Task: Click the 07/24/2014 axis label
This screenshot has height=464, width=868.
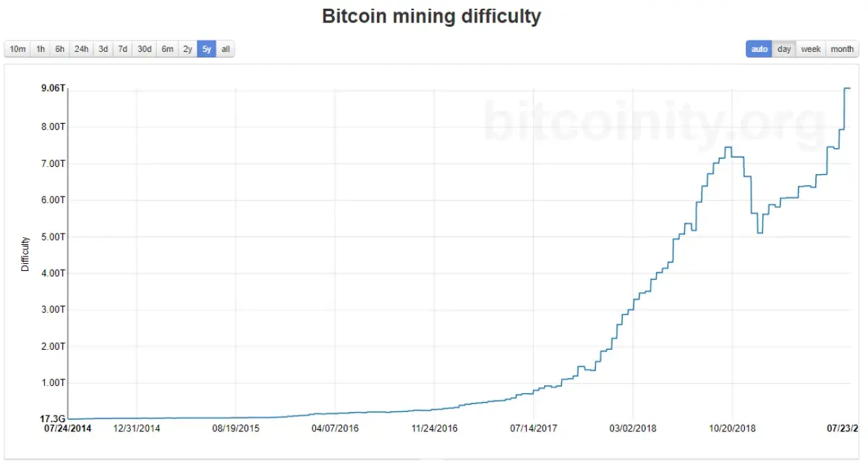Action: [69, 428]
